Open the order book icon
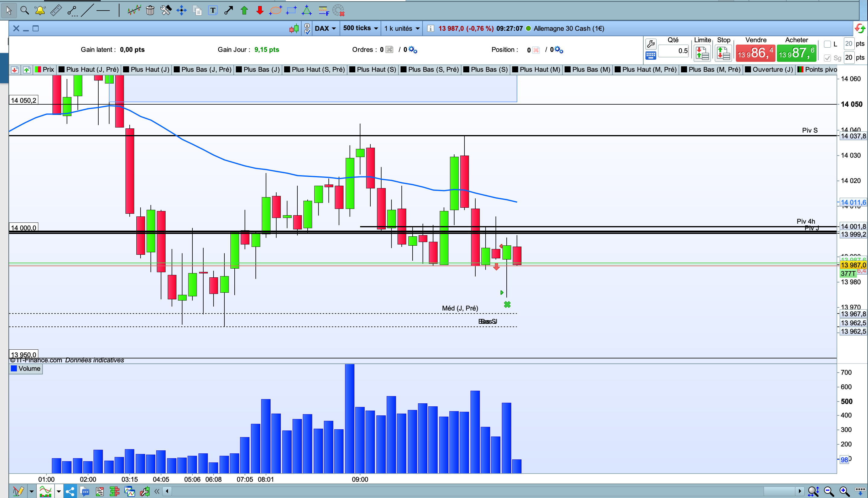 (114, 492)
